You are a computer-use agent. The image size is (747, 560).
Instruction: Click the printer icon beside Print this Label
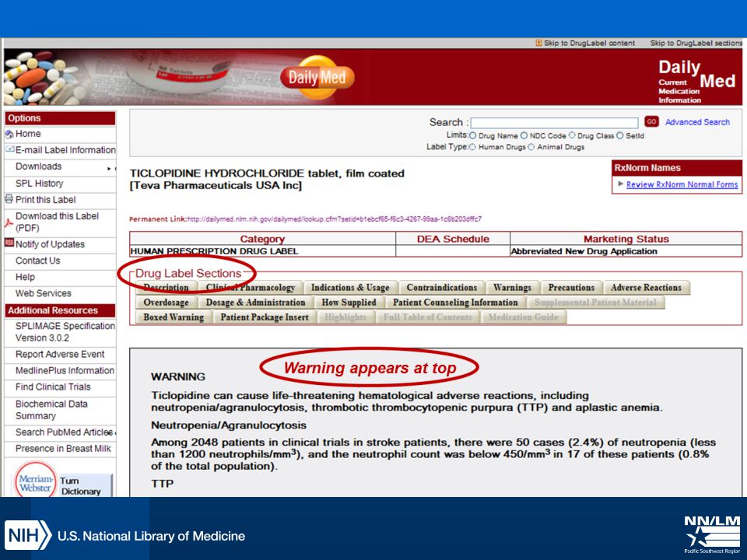tap(9, 199)
